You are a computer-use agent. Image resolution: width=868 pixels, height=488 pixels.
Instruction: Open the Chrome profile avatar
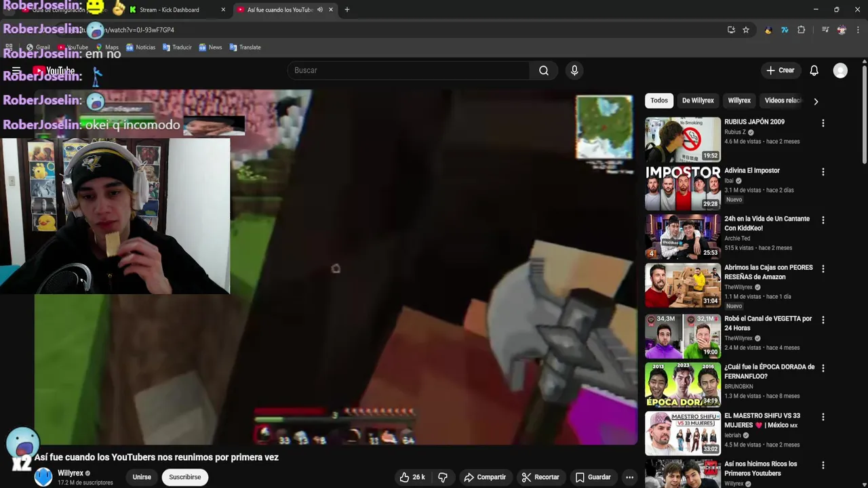point(842,30)
